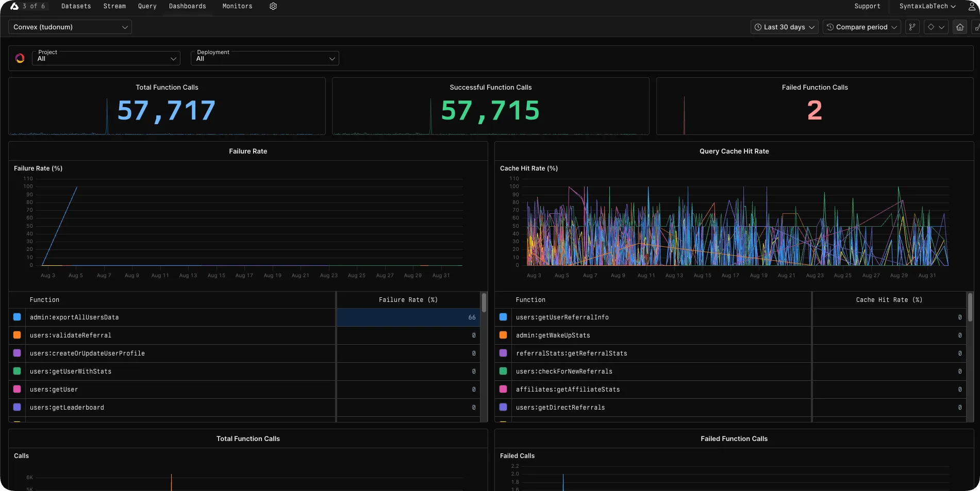Select the affiliates:getAffiliateStats row
The image size is (980, 491).
pos(730,390)
